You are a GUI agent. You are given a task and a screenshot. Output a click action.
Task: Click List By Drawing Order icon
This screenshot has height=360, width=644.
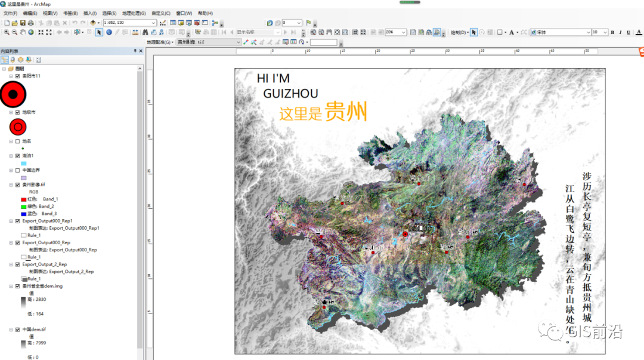[x=5, y=60]
